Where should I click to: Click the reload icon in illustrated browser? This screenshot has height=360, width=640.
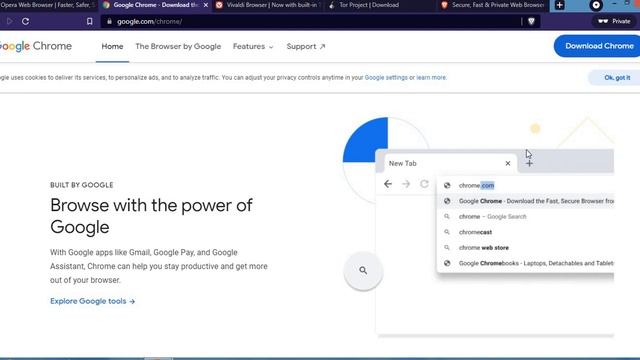424,184
